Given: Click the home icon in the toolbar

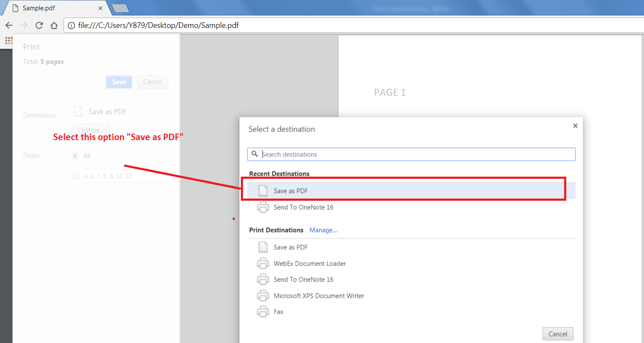Looking at the screenshot, I should pos(54,25).
